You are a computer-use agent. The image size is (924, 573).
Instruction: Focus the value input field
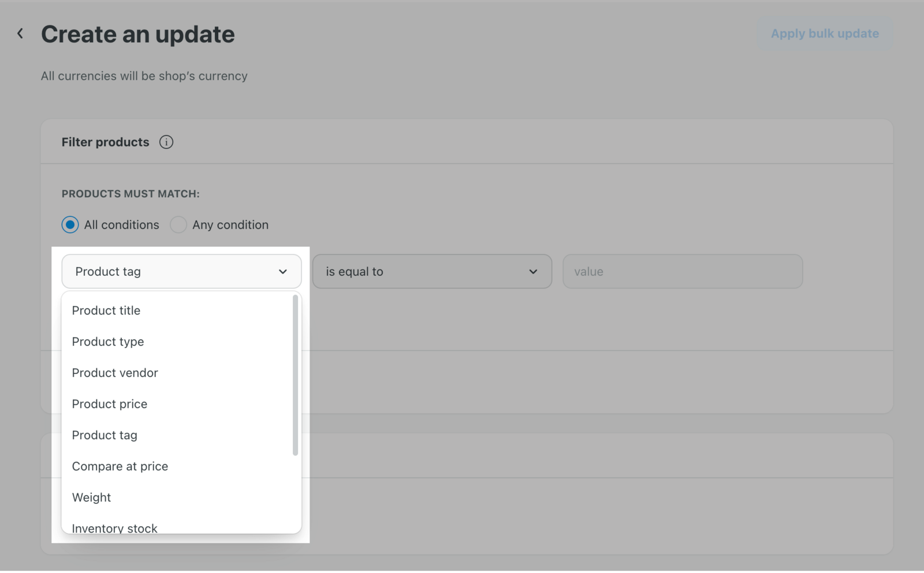pos(683,271)
